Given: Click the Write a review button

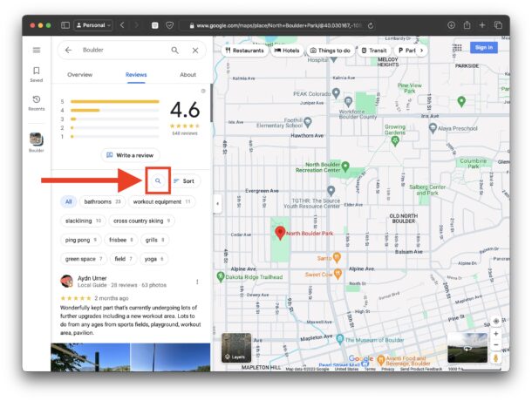Looking at the screenshot, I should [x=131, y=154].
